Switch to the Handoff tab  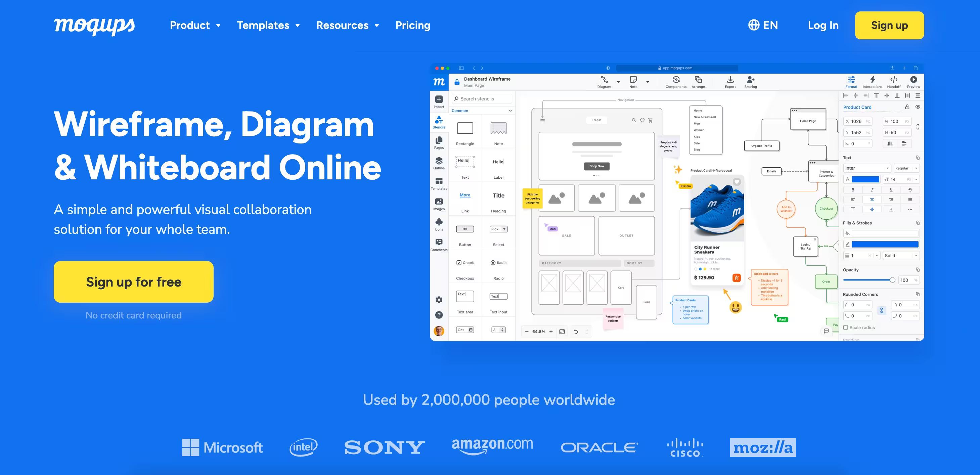tap(893, 82)
